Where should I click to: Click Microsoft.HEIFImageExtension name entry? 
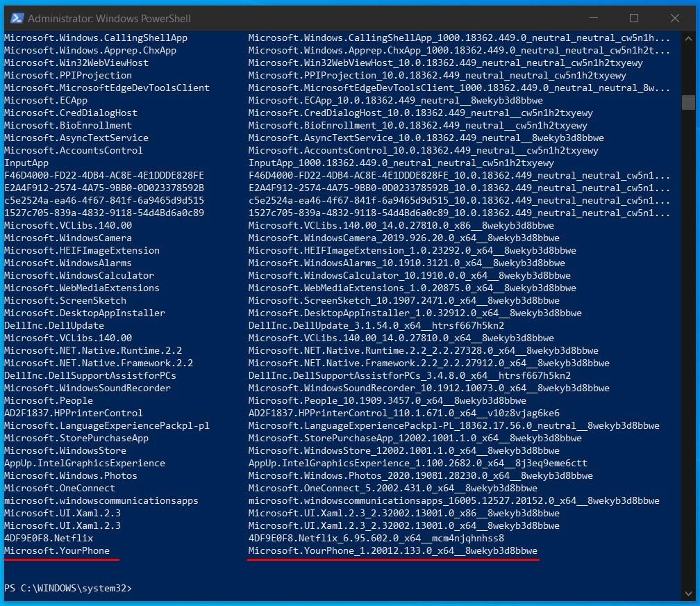(x=82, y=250)
